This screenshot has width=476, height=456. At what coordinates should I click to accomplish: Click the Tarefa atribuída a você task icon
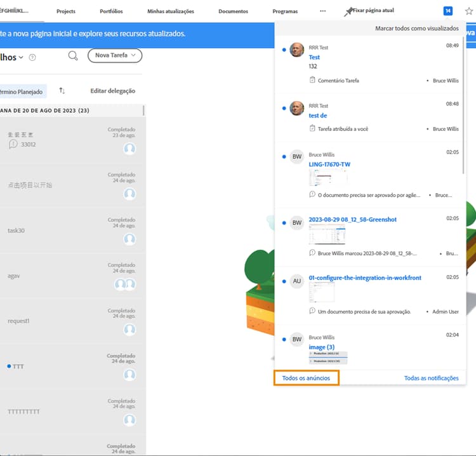[x=312, y=128]
